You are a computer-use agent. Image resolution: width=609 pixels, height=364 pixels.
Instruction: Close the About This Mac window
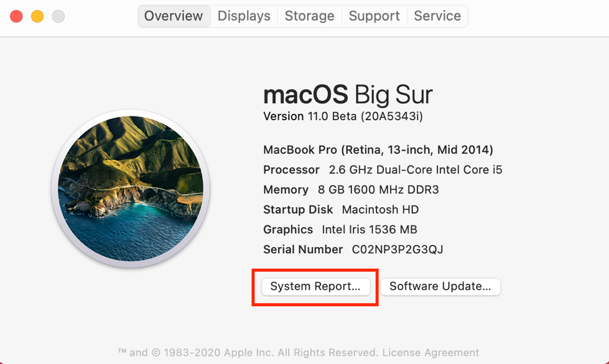click(x=17, y=17)
